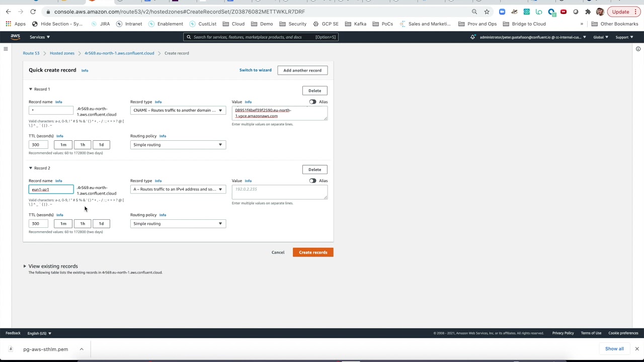Open the Global region dropdown
Viewport: 644px width, 362px height.
tap(601, 37)
